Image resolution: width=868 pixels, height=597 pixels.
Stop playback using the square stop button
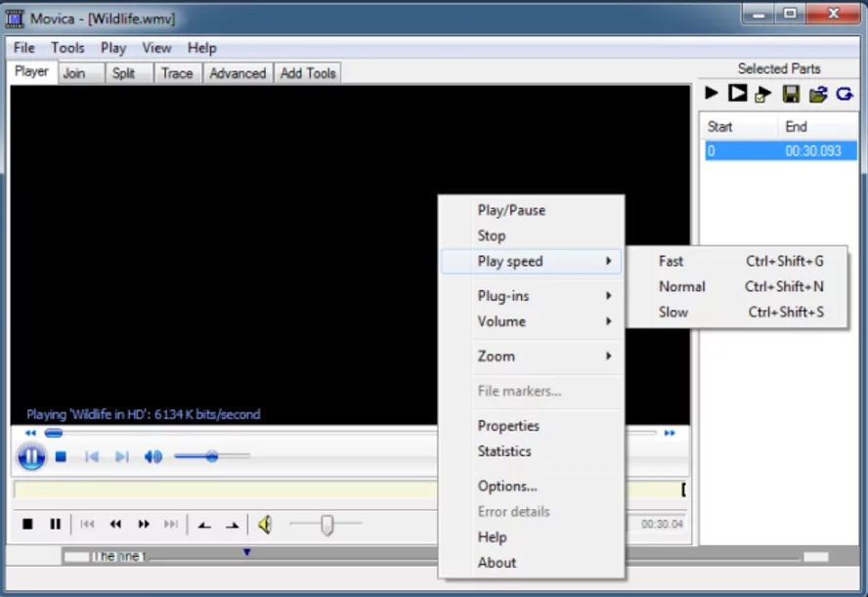61,454
